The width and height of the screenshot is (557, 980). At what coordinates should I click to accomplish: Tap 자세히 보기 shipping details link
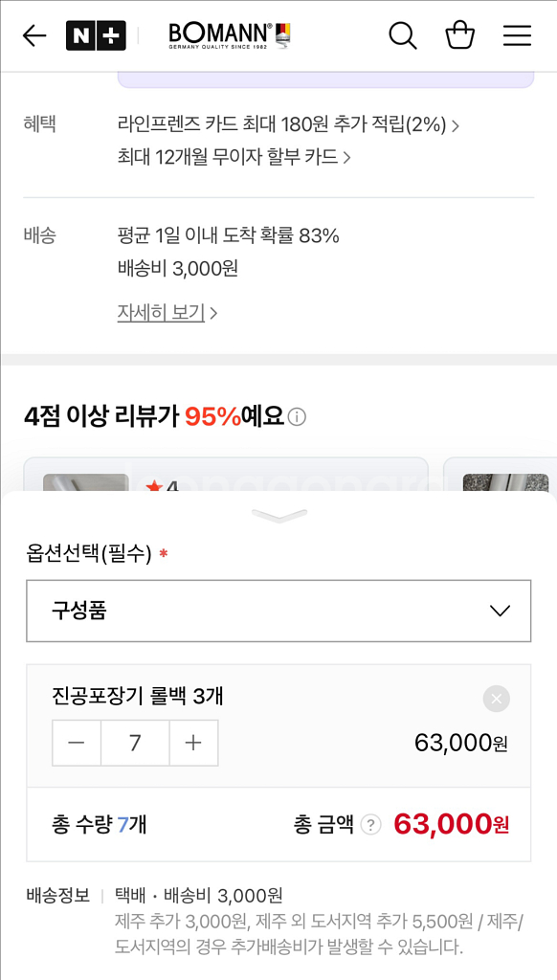click(x=159, y=312)
